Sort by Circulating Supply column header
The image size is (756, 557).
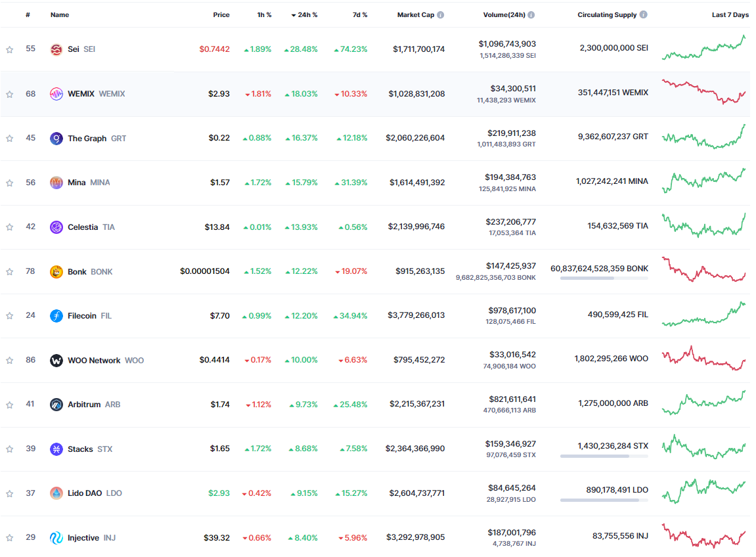[607, 15]
